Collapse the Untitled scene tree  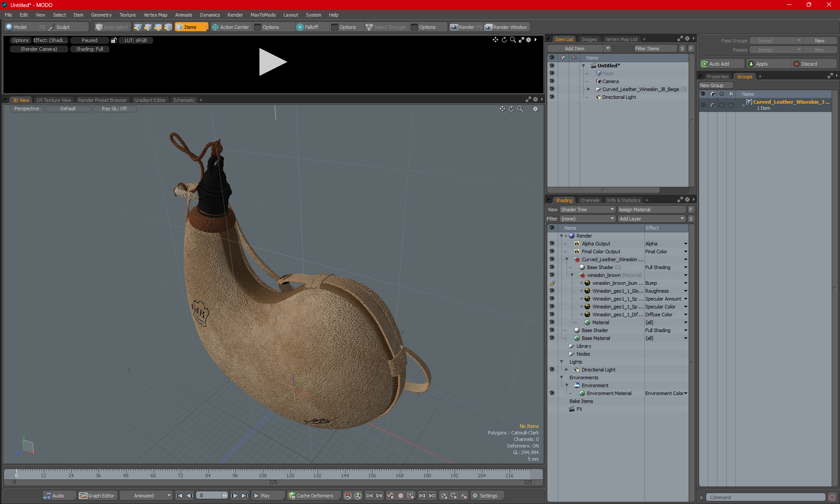(583, 66)
